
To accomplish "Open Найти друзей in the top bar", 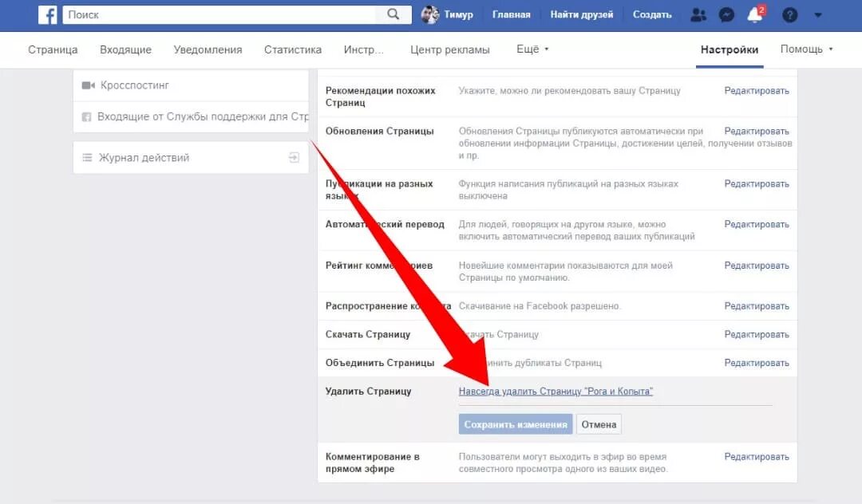I will (582, 15).
